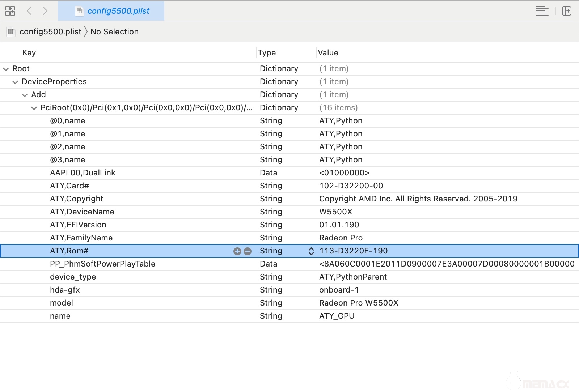Collapse the PciRoot dictionary entry
Screen dimensions: 579x392
34,108
